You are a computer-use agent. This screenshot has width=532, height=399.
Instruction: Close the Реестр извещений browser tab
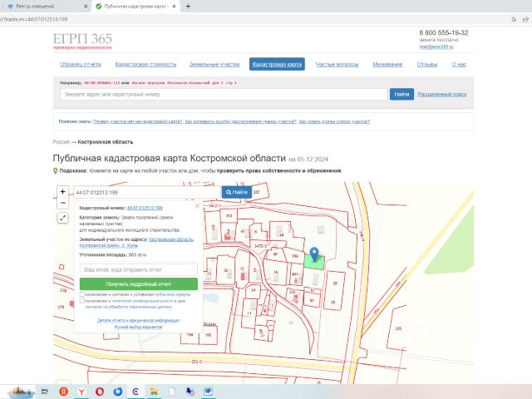click(x=86, y=6)
